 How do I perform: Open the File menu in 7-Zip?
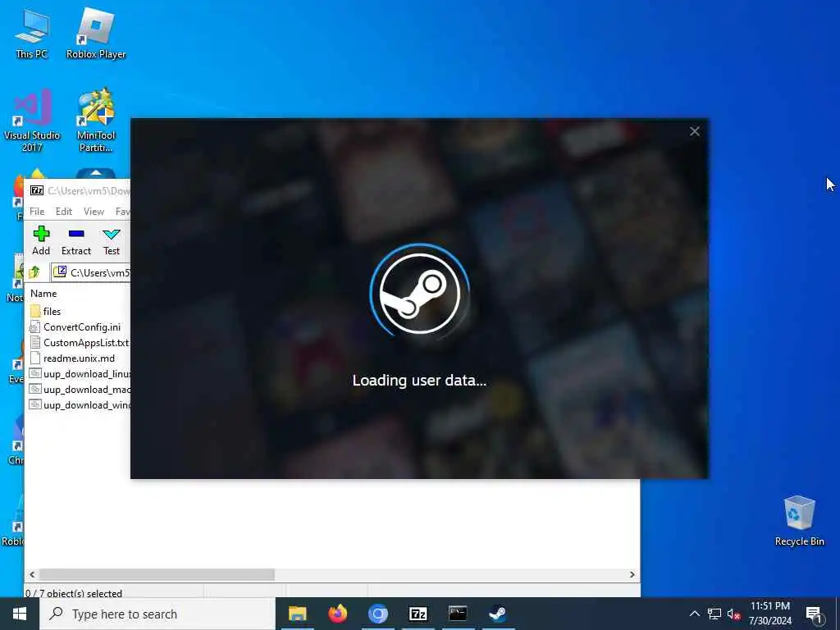(x=37, y=212)
